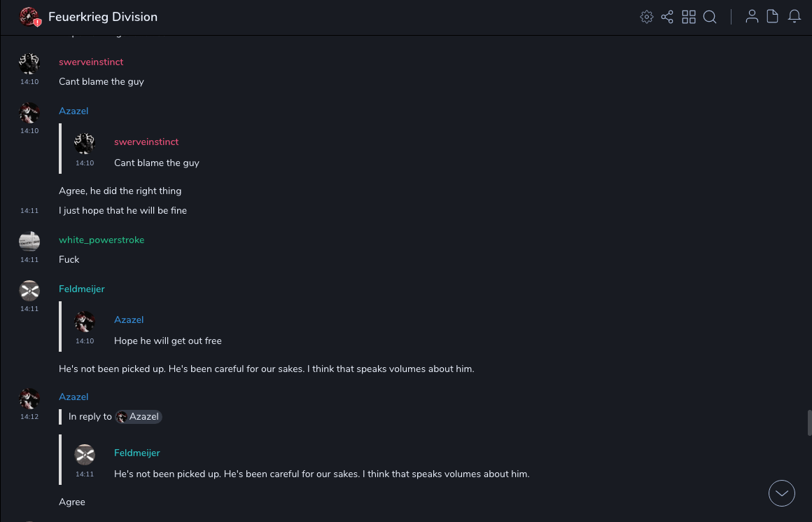Click Feldmeijer's avatar in quoted reply
Screen dimensions: 812x522
pyautogui.click(x=85, y=455)
